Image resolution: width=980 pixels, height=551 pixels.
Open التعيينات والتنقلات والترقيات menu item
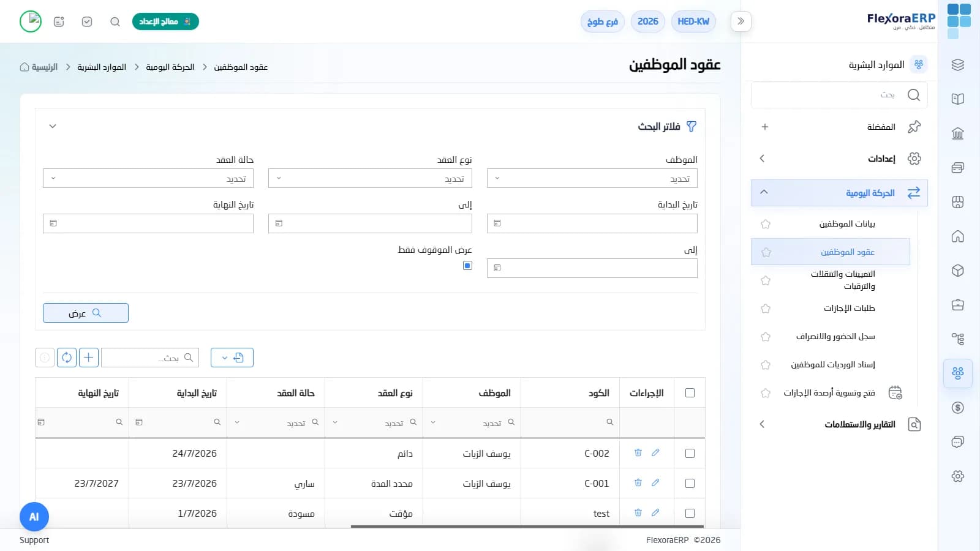843,280
